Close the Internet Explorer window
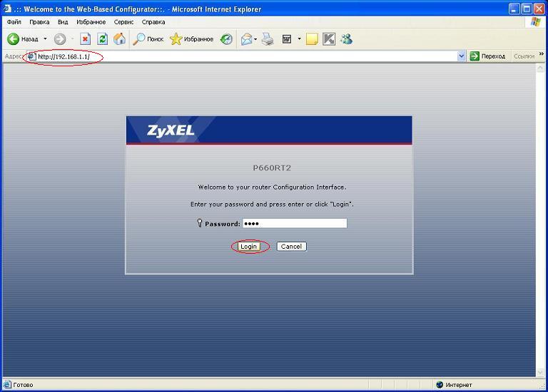 pyautogui.click(x=539, y=9)
